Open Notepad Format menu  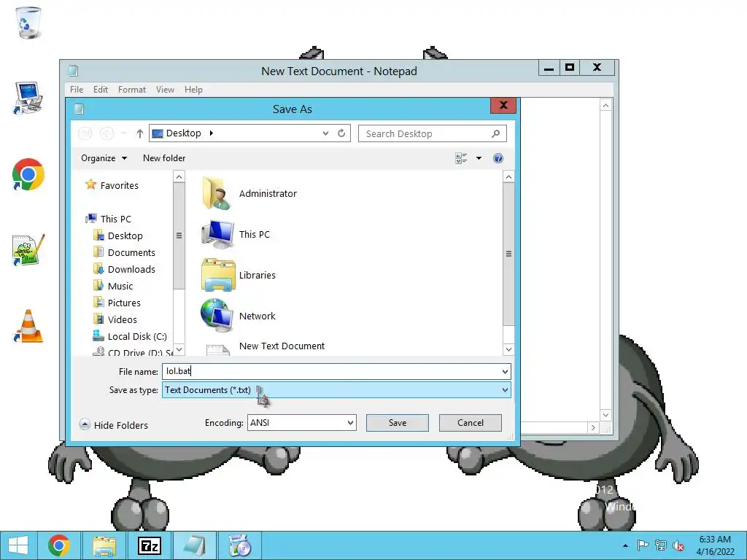132,90
